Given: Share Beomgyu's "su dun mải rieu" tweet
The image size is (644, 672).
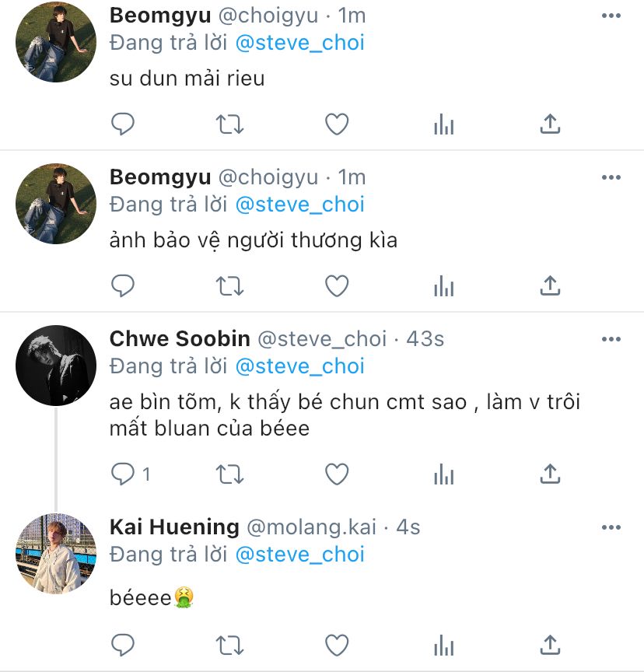Looking at the screenshot, I should (550, 124).
